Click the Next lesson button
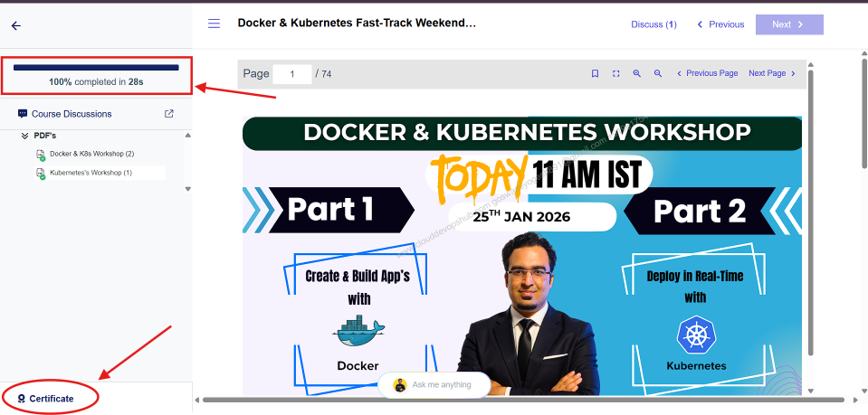 [789, 24]
